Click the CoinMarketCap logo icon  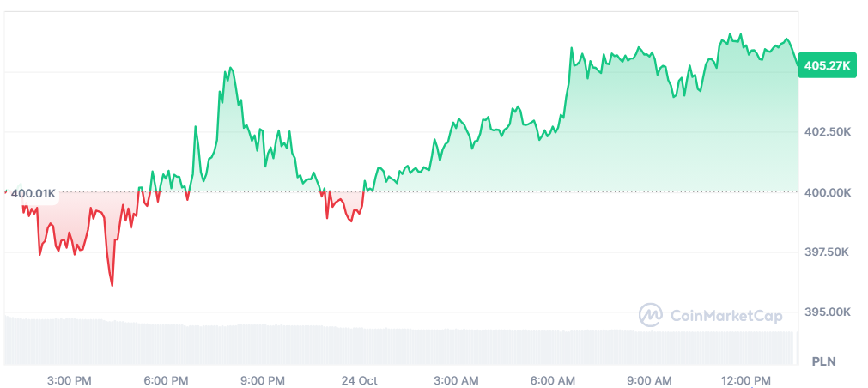tap(650, 315)
